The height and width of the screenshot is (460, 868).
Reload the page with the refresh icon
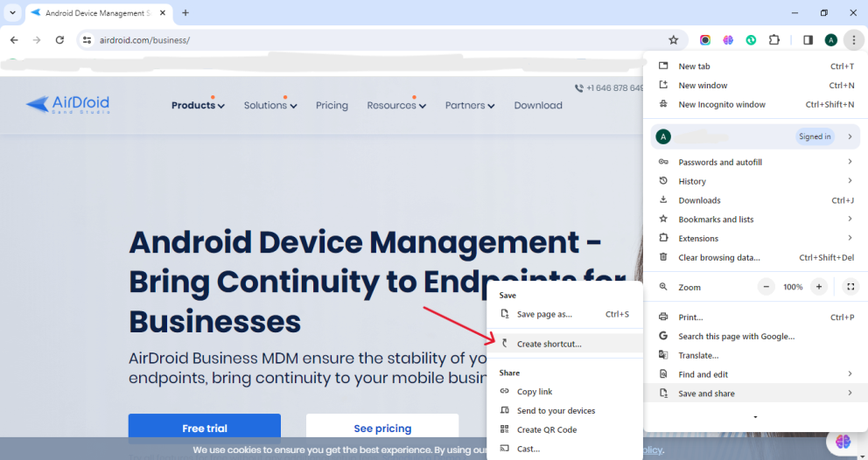tap(59, 40)
